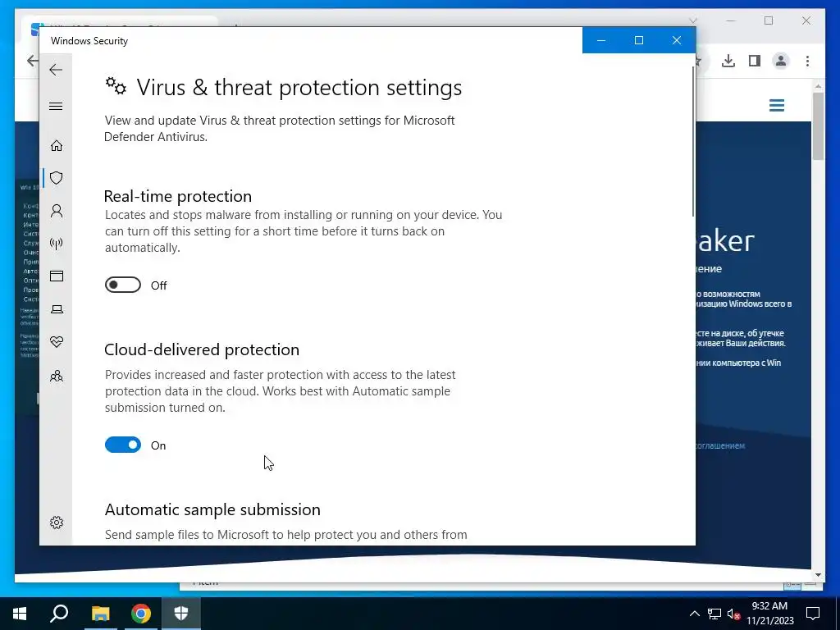Maximize the Windows Security window
This screenshot has width=840, height=630.
pos(638,40)
